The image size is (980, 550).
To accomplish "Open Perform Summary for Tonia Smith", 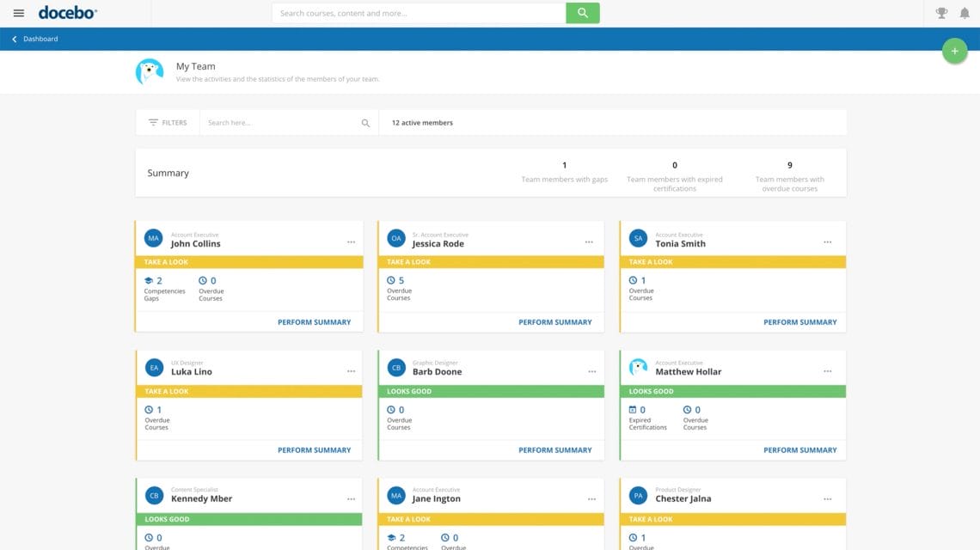I will [x=800, y=322].
